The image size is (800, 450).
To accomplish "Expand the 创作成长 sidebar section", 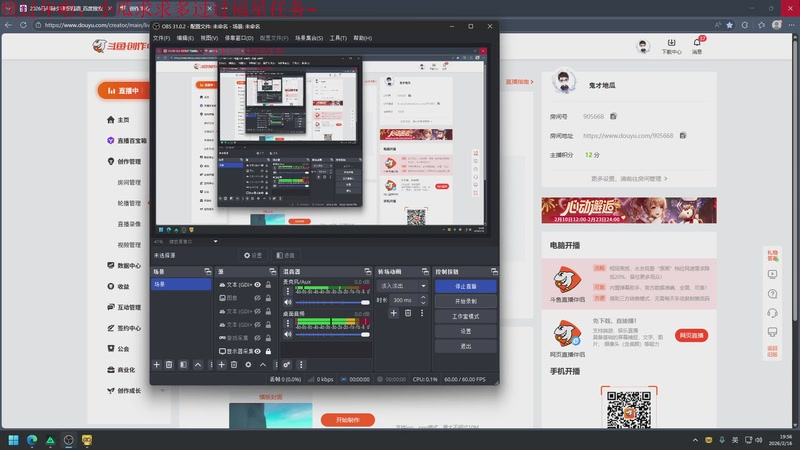I will pyautogui.click(x=162, y=391).
